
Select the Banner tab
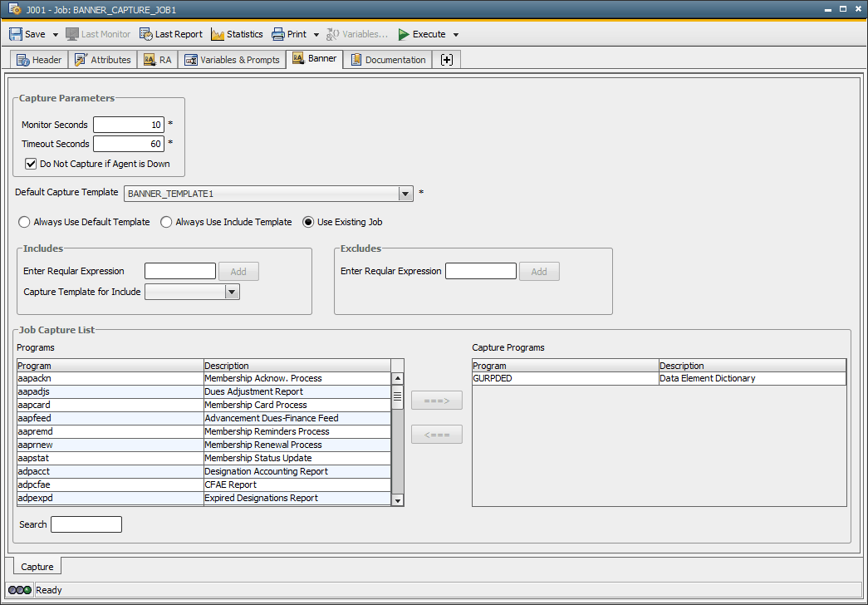point(315,59)
